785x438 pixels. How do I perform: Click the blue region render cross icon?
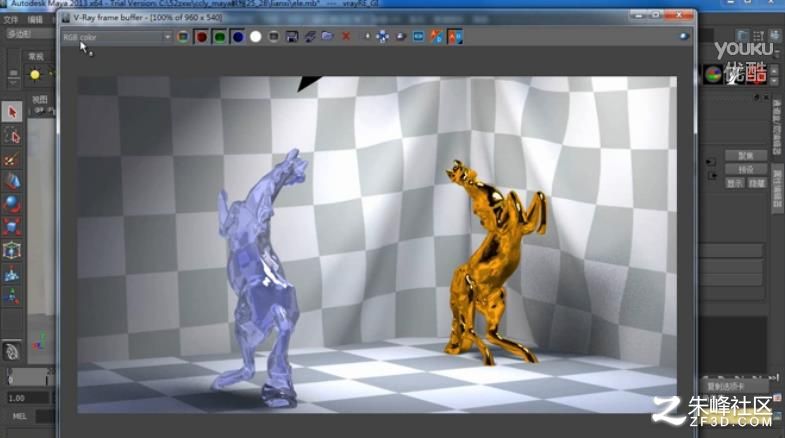point(382,37)
